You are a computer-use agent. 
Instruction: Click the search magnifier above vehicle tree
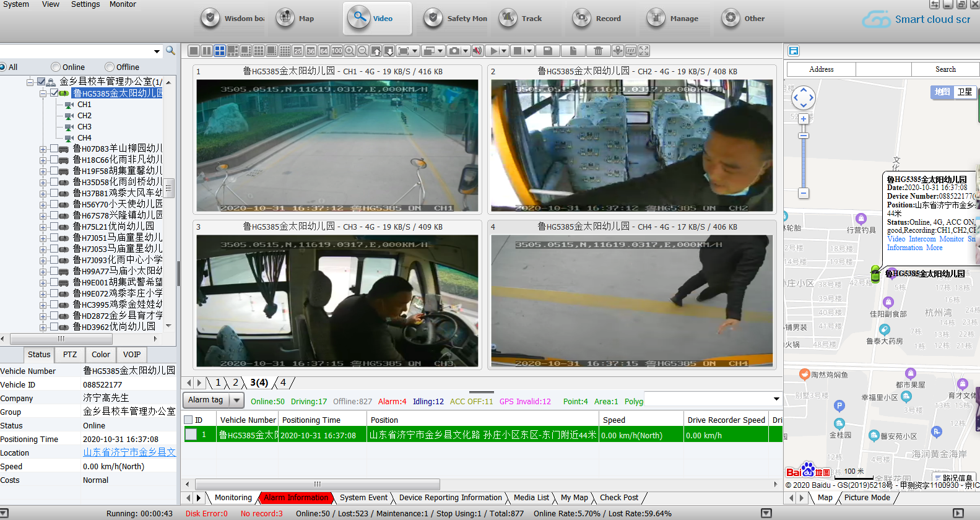point(170,51)
